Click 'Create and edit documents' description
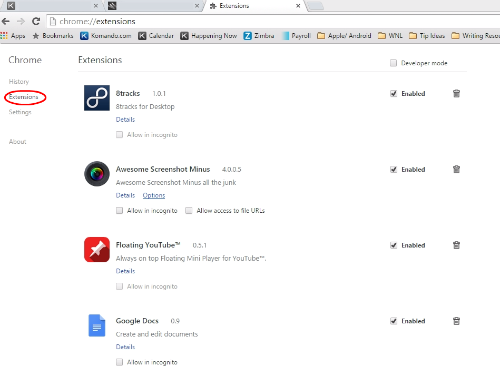500x376 pixels. (x=157, y=334)
